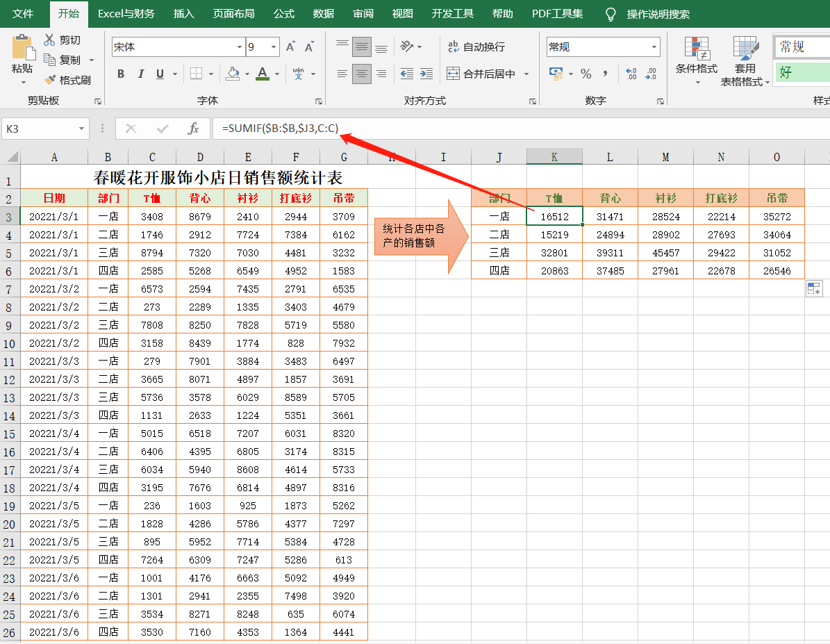The width and height of the screenshot is (830, 644).
Task: Toggle italic text formatting
Action: click(x=141, y=74)
